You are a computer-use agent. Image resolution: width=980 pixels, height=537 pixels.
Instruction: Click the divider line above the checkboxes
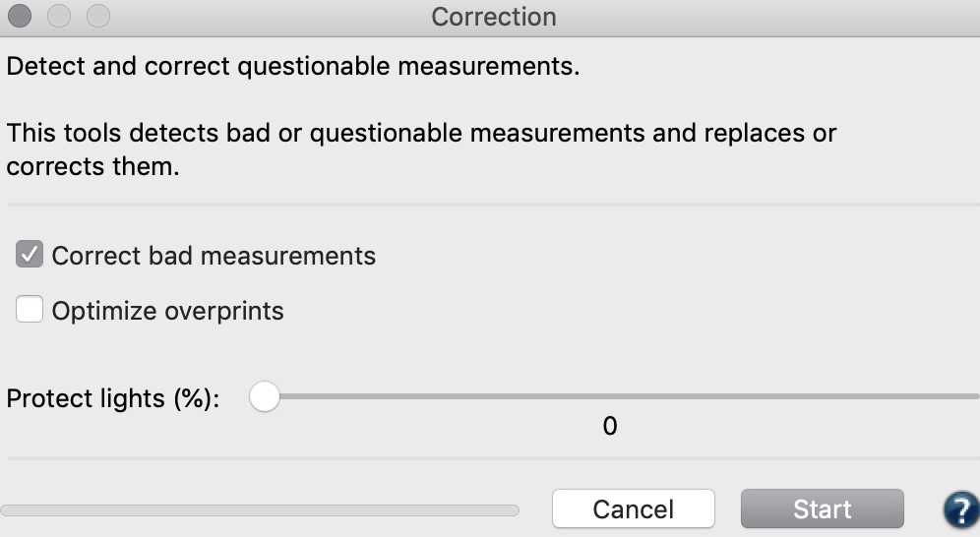tap(492, 205)
